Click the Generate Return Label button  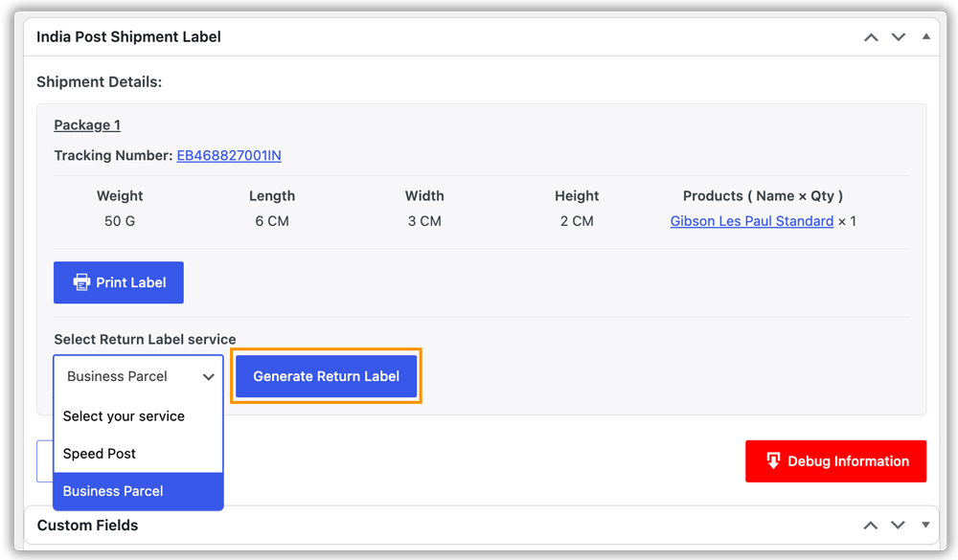pyautogui.click(x=327, y=376)
